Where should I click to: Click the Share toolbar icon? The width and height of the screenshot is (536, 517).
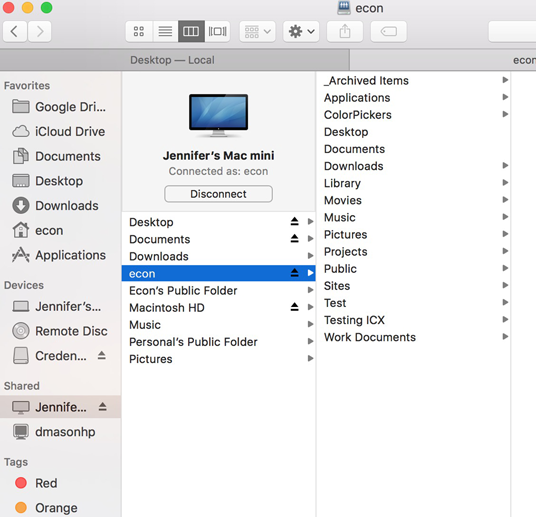pos(345,31)
